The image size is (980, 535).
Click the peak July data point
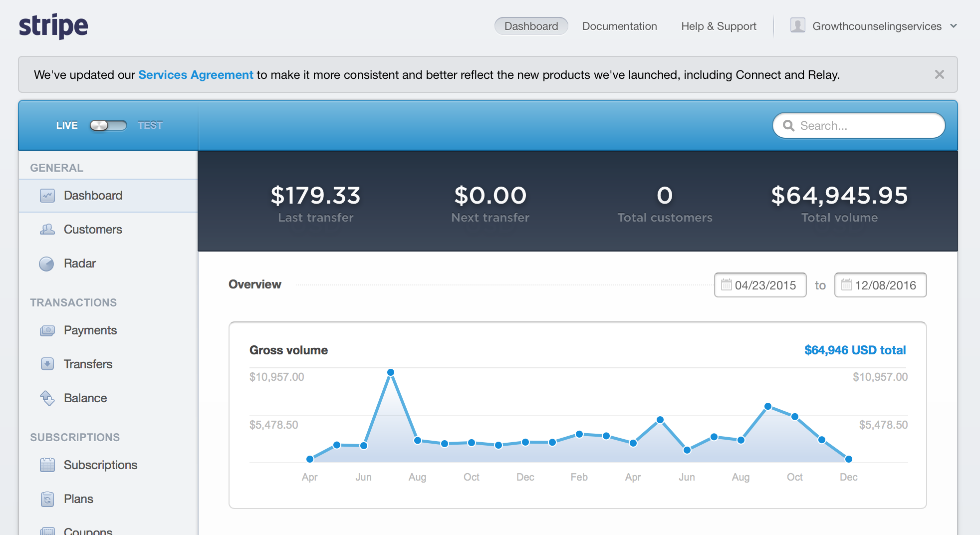click(391, 372)
